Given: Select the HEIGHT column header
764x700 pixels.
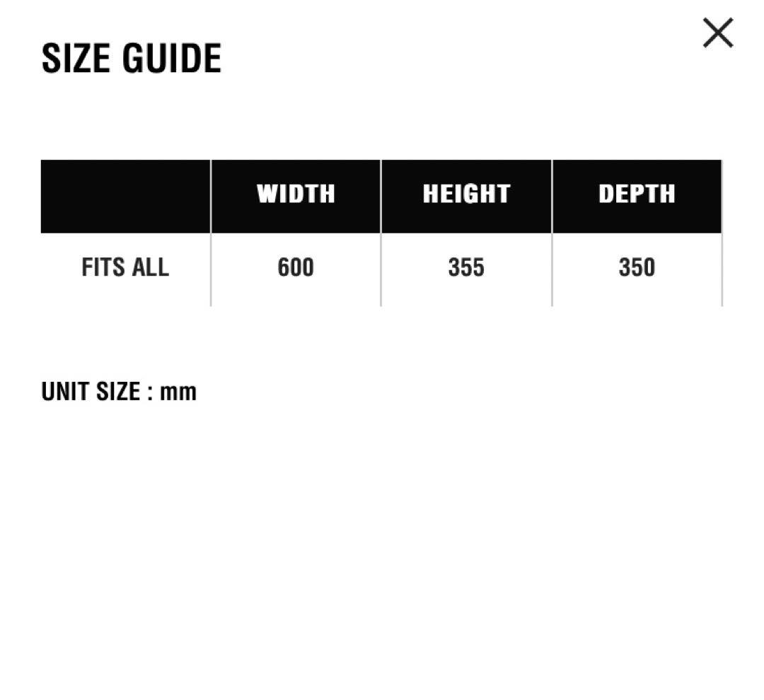Looking at the screenshot, I should point(466,194).
